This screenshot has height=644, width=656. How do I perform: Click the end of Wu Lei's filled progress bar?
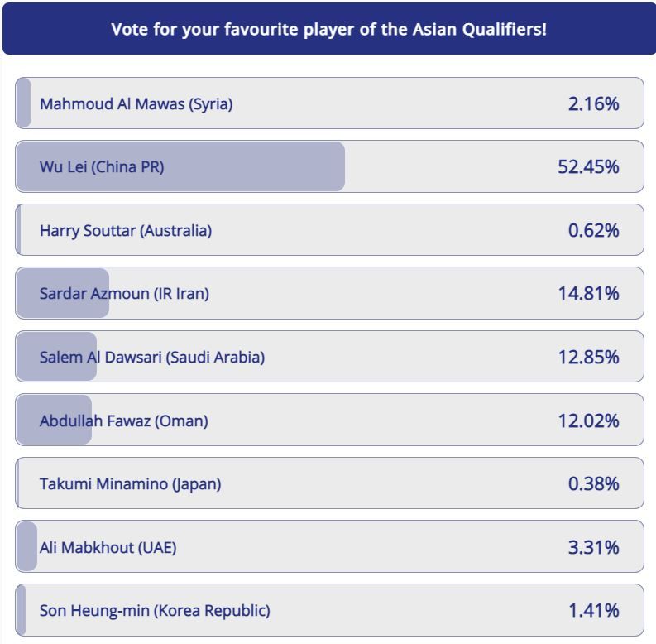(340, 166)
